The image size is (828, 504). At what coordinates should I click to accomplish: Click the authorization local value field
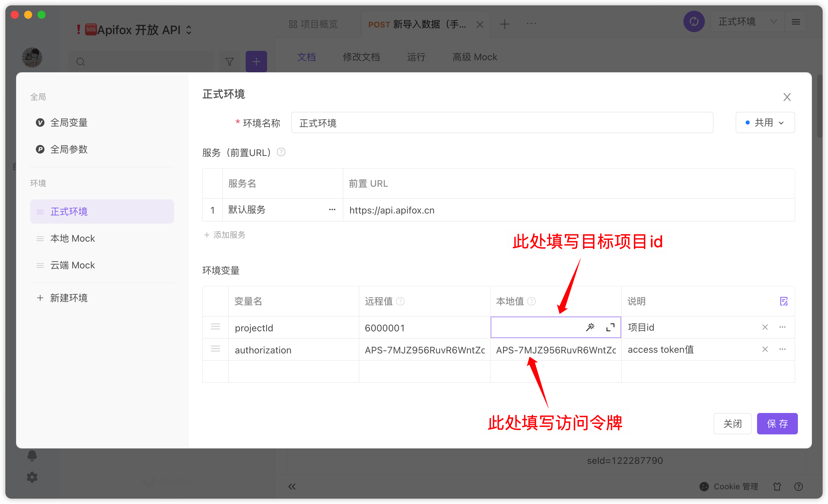556,350
